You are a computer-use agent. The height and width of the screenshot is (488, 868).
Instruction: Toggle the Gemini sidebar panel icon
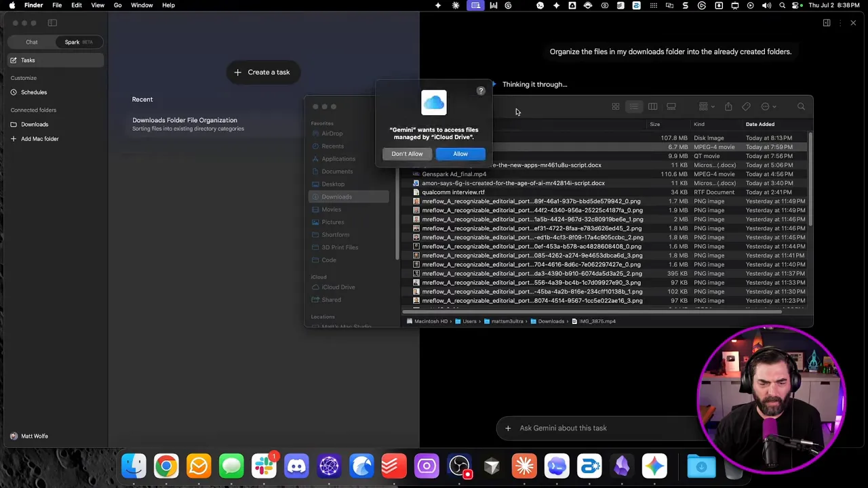[52, 23]
